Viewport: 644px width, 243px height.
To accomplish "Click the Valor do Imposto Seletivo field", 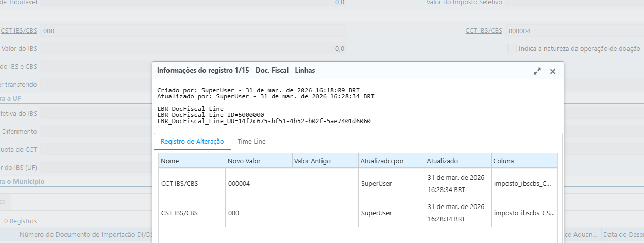I will pos(572,3).
